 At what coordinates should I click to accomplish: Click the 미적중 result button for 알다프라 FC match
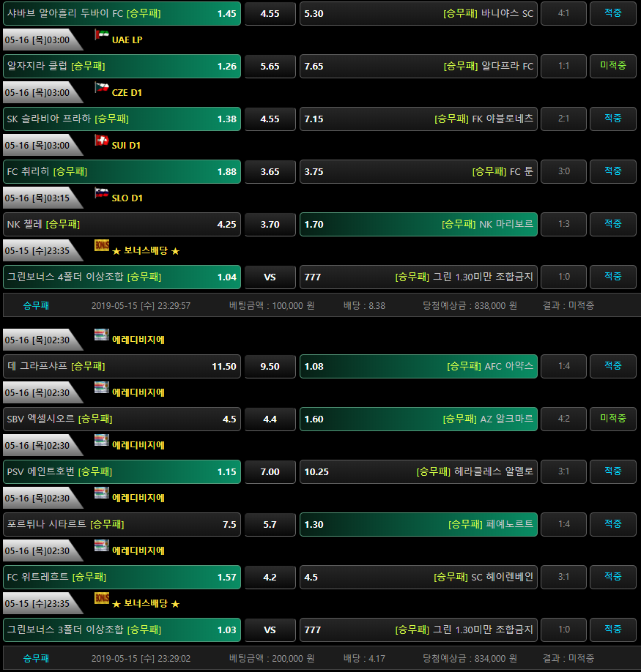[x=612, y=66]
